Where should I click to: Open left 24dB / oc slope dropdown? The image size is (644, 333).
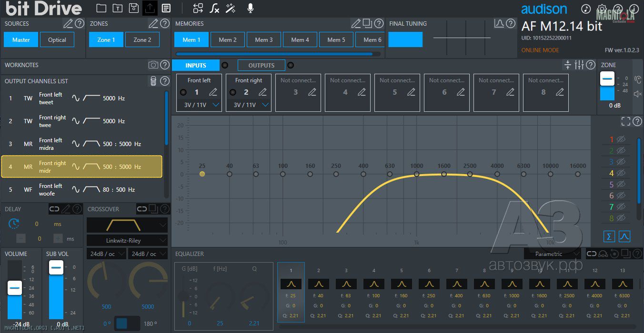[x=106, y=254]
